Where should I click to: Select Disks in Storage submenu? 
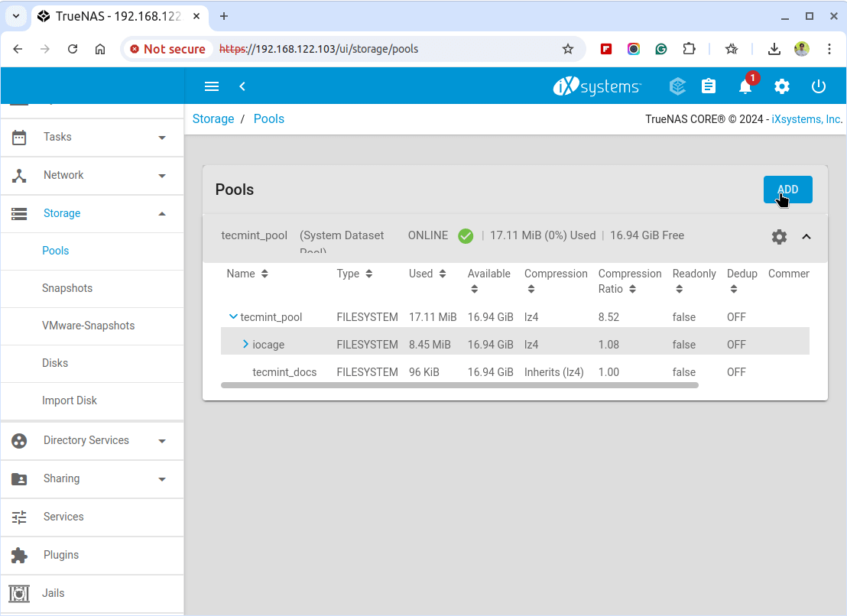pos(55,363)
